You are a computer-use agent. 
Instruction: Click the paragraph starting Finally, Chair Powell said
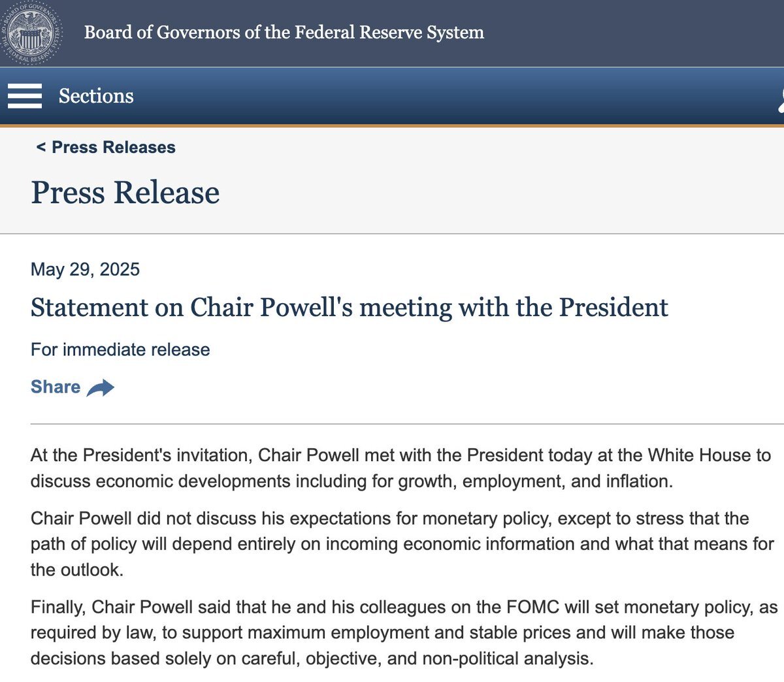tap(404, 632)
